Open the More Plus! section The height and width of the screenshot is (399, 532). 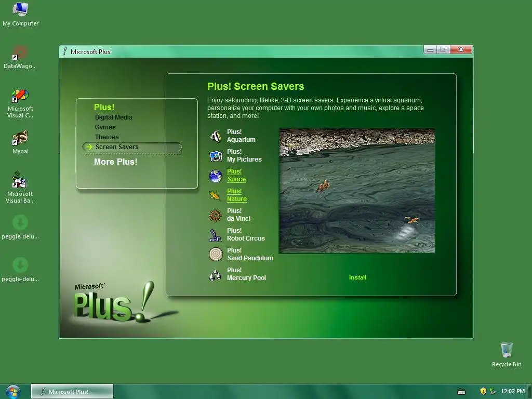click(x=116, y=162)
